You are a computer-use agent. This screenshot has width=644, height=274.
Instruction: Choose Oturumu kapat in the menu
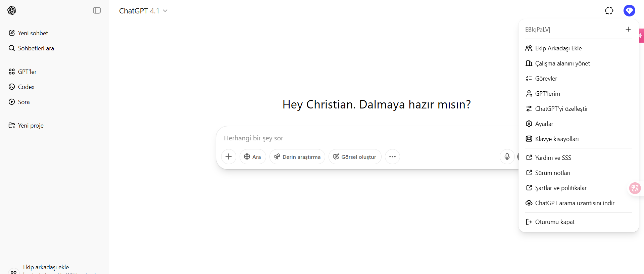click(x=579, y=222)
